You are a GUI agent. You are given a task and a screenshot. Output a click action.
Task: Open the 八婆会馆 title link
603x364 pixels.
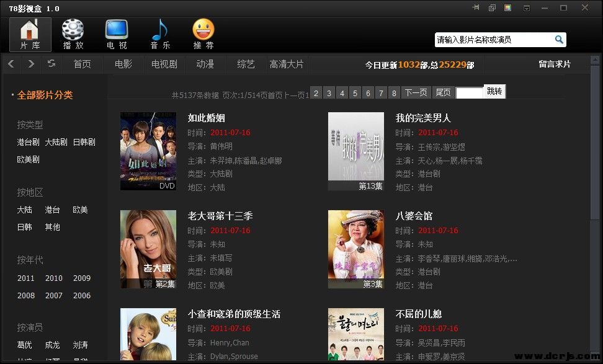[x=414, y=216]
